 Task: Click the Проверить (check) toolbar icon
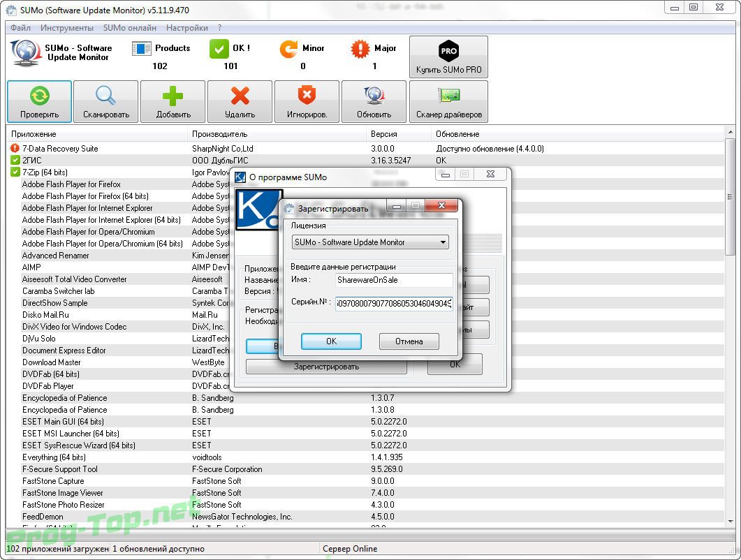(39, 96)
